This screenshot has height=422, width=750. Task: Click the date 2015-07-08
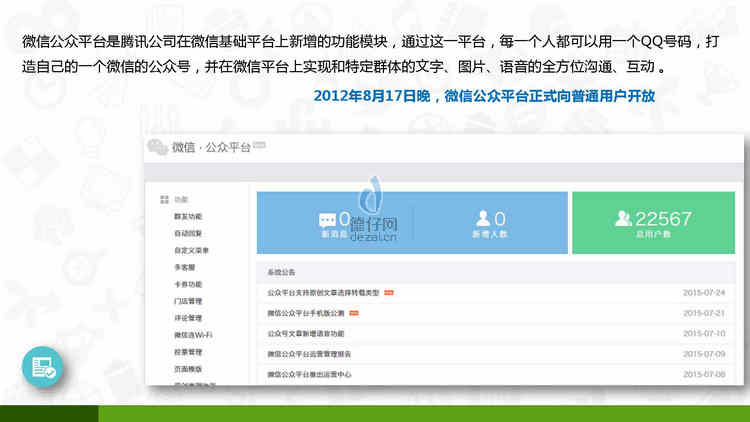[704, 375]
